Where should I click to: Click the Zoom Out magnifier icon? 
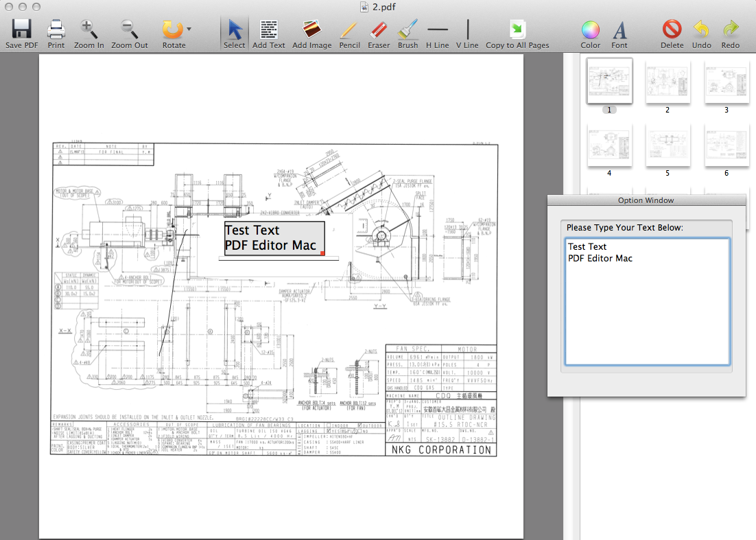[x=129, y=30]
